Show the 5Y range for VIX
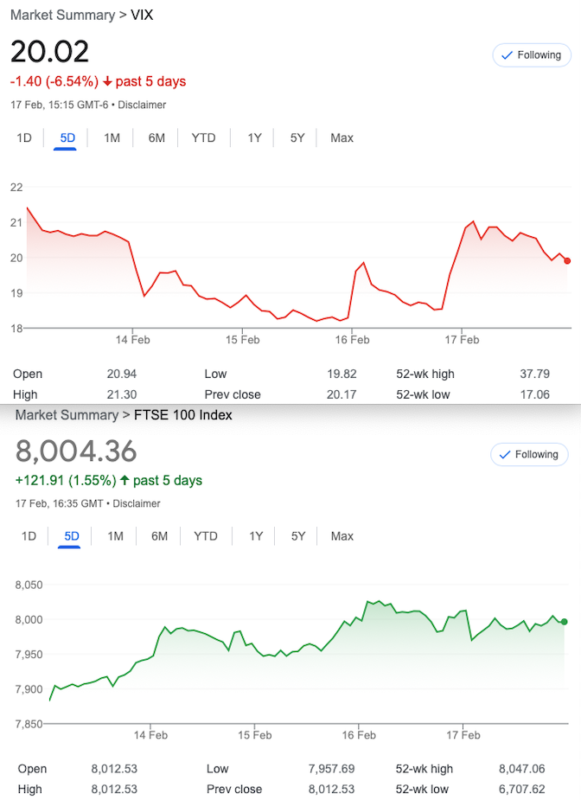 [x=297, y=138]
